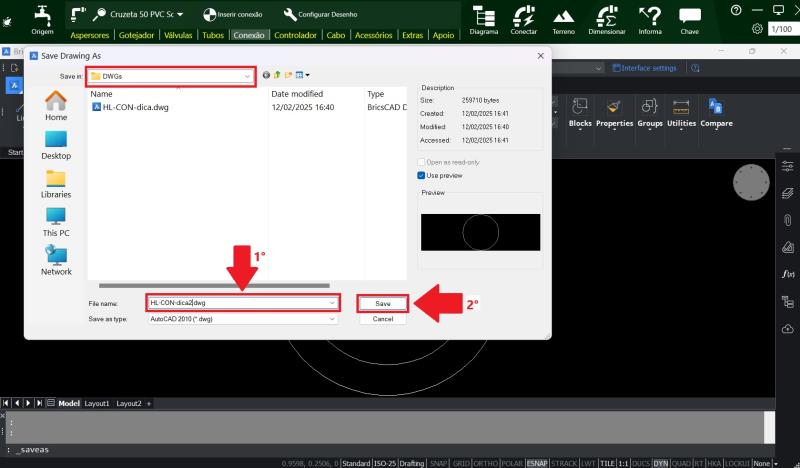Image resolution: width=800 pixels, height=468 pixels.
Task: Click the Informa help icon
Action: (650, 17)
